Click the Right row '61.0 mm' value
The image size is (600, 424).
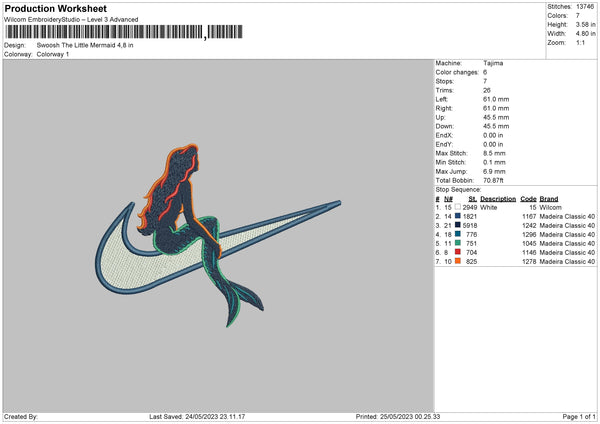pyautogui.click(x=496, y=108)
